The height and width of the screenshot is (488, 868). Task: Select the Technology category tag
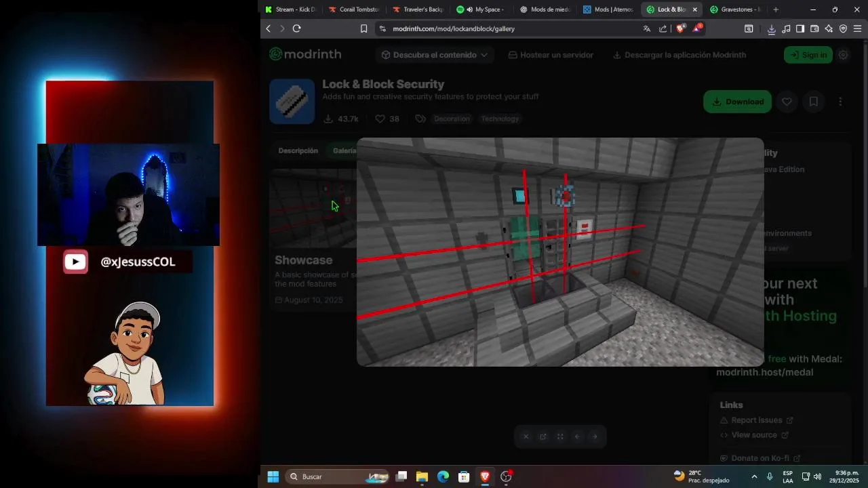[x=500, y=119]
